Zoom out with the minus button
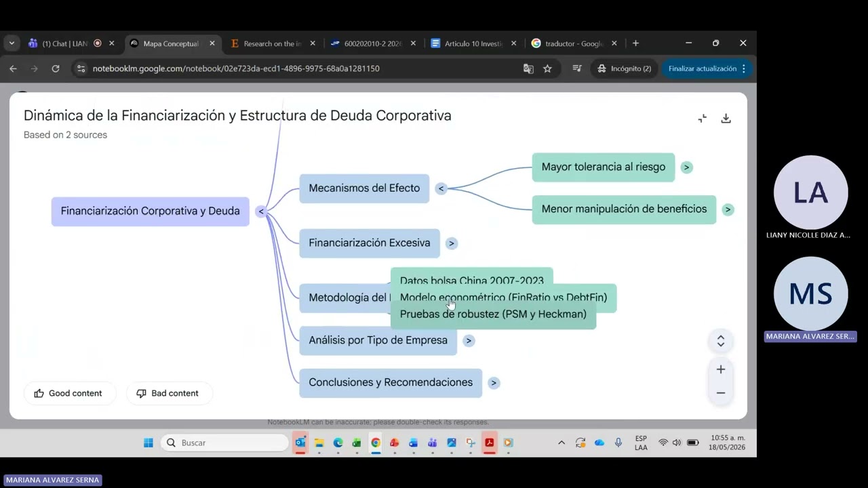Image resolution: width=868 pixels, height=488 pixels. pos(721,393)
